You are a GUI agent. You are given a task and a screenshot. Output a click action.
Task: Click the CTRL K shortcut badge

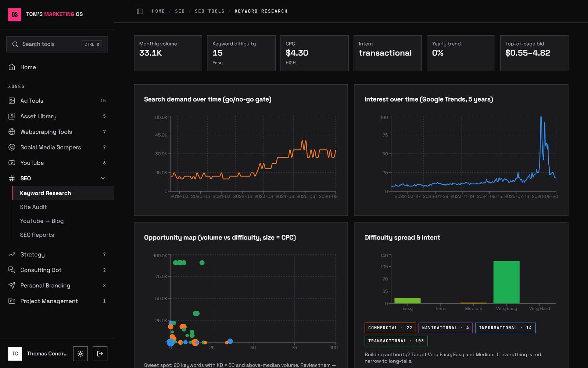tap(92, 44)
